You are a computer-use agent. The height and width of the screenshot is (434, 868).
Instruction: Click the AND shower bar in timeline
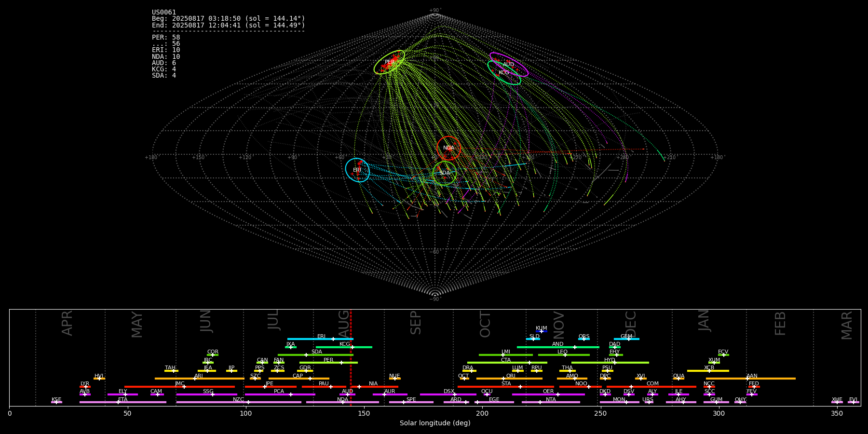(558, 347)
